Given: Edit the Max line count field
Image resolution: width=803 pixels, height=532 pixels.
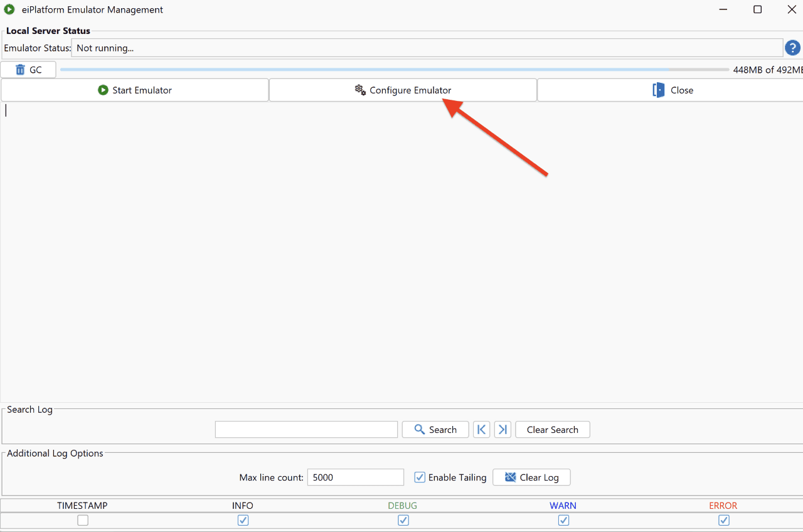Looking at the screenshot, I should (356, 477).
